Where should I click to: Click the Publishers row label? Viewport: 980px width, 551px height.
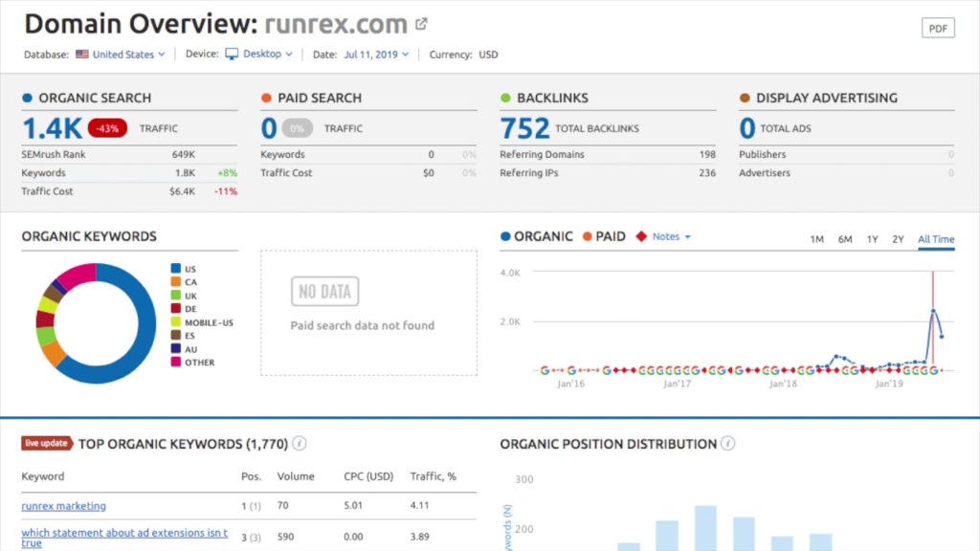(x=763, y=154)
